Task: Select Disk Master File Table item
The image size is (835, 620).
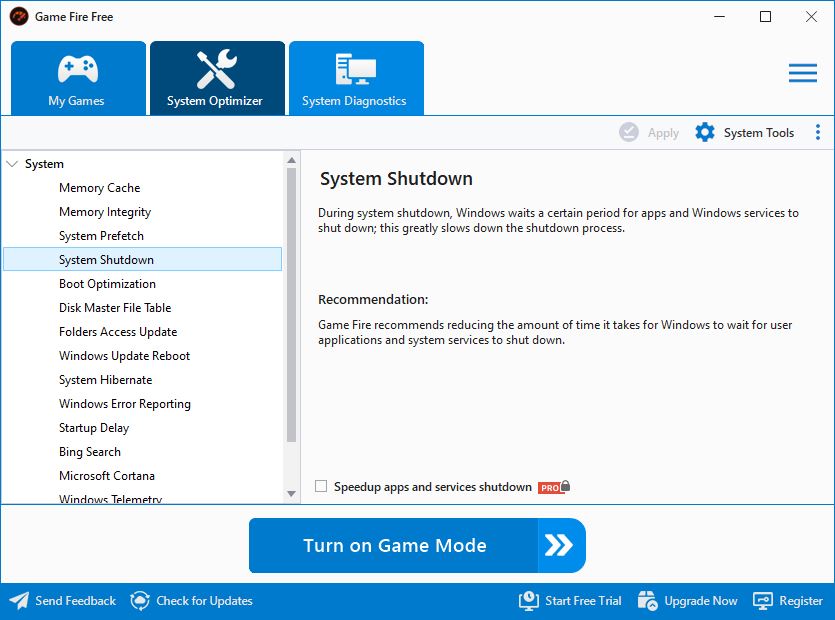Action: [x=115, y=308]
